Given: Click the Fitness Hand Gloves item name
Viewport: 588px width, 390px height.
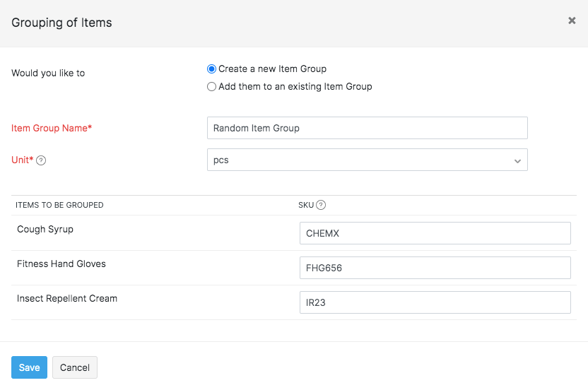Looking at the screenshot, I should [x=61, y=264].
